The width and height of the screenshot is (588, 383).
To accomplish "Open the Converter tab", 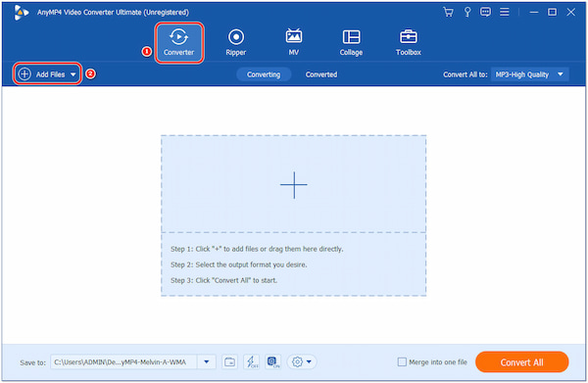I will pos(179,43).
